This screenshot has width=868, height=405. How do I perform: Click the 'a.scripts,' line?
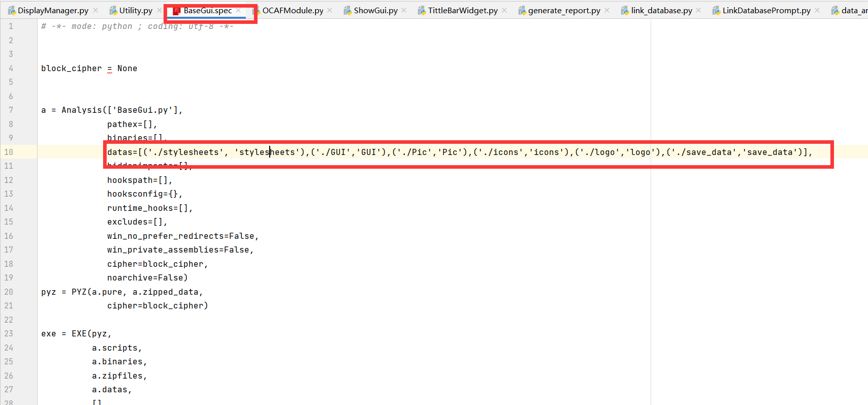(117, 348)
